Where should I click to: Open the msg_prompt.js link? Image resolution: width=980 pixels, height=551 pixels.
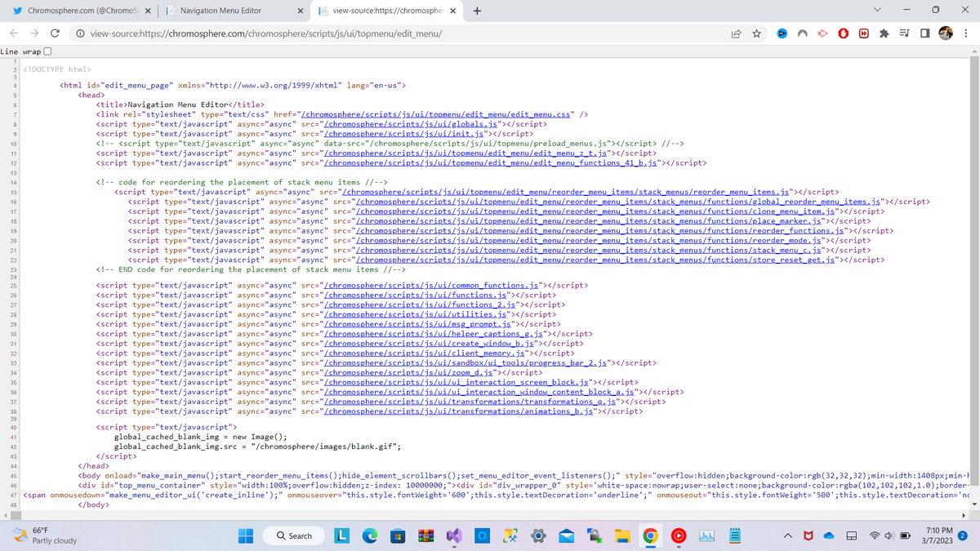[416, 325]
